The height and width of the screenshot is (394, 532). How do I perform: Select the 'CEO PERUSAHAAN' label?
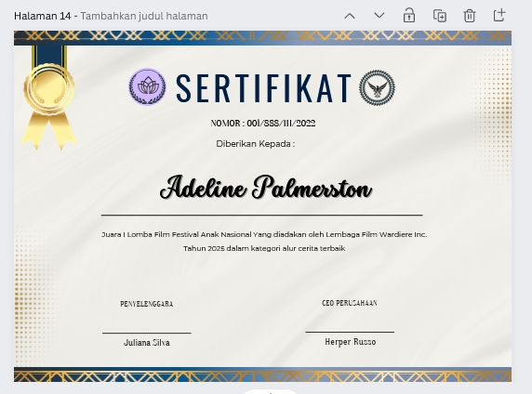coord(350,303)
